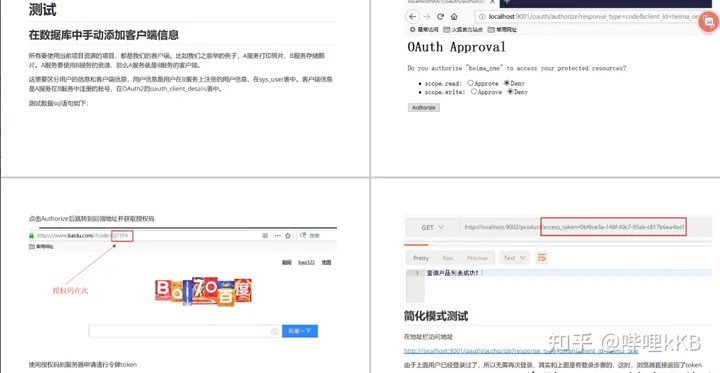This screenshot has height=373, width=720.
Task: Switch to the Pretty response view
Action: (421, 258)
